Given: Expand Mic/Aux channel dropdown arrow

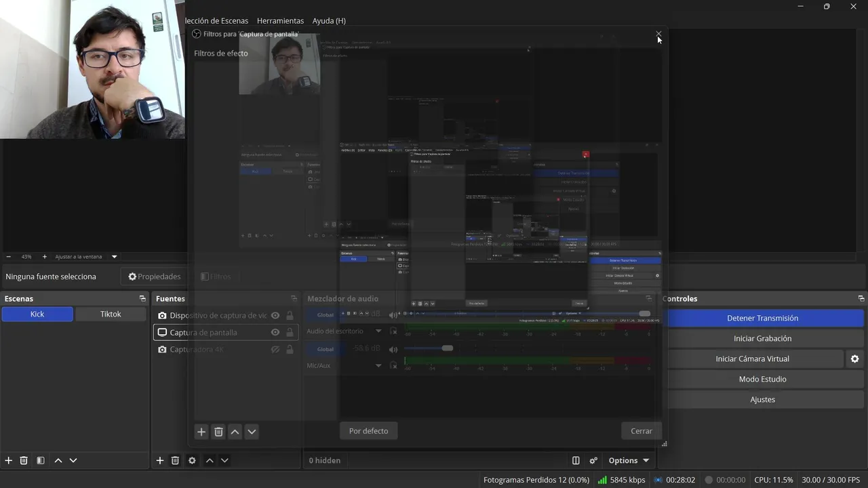Looking at the screenshot, I should (378, 365).
